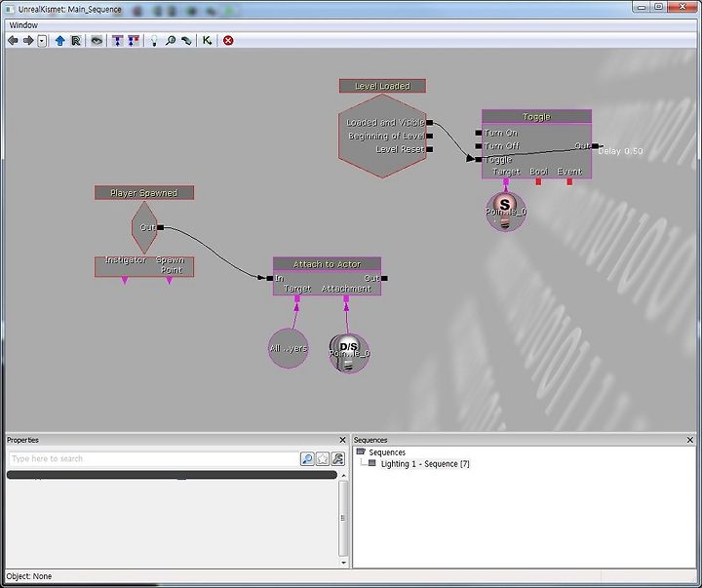
Task: Select the Sequences root tree item
Action: [387, 452]
